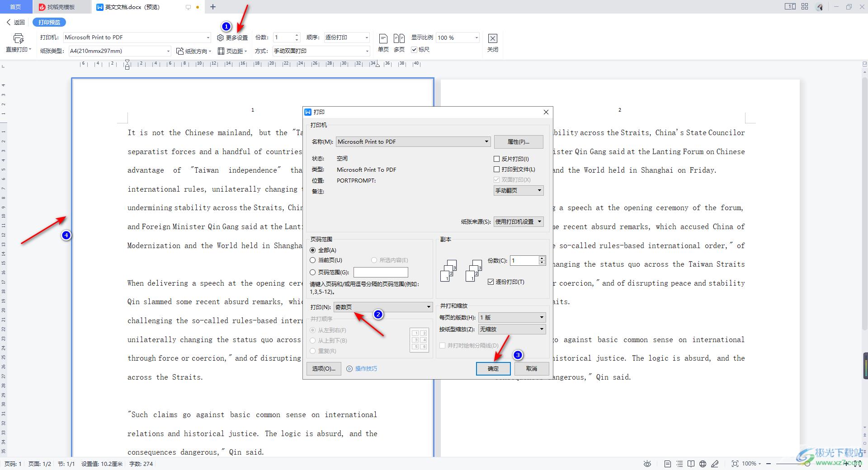The height and width of the screenshot is (470, 868).
Task: Select web layout globe icon in status bar
Action: [703, 464]
